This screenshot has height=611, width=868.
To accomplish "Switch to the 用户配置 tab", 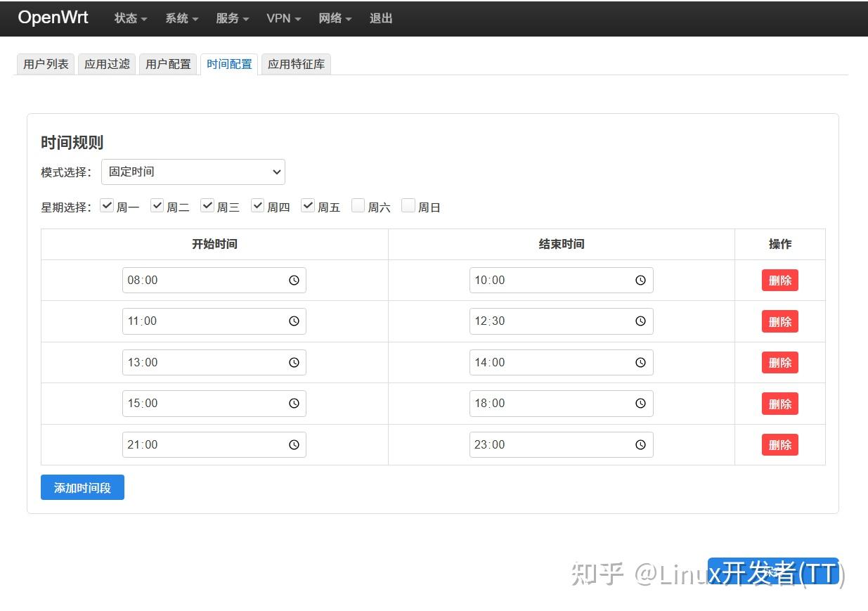I will pyautogui.click(x=168, y=64).
